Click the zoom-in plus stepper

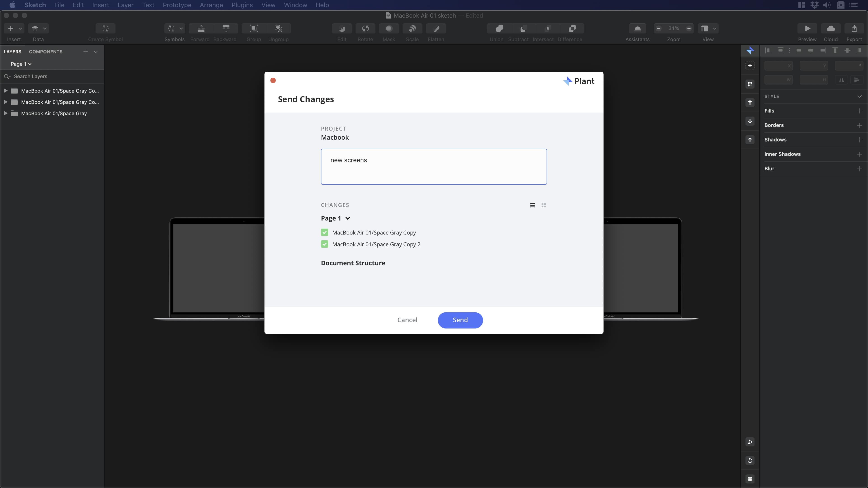(x=689, y=29)
